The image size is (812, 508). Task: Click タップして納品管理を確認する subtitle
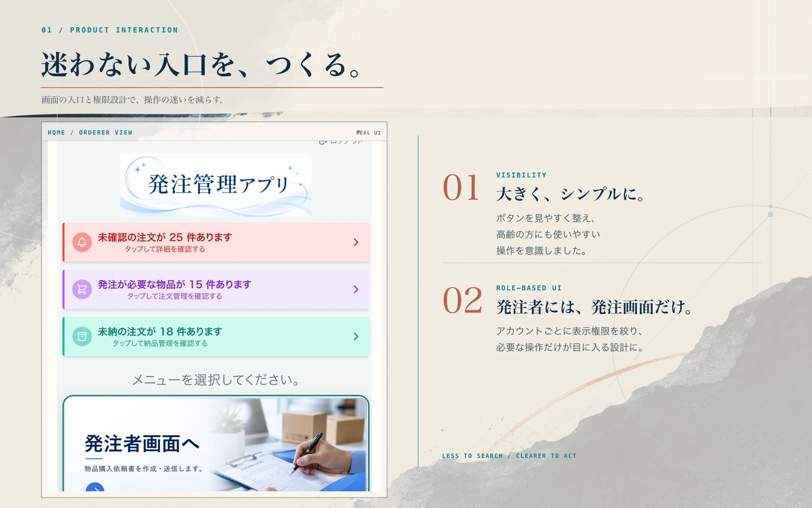160,343
